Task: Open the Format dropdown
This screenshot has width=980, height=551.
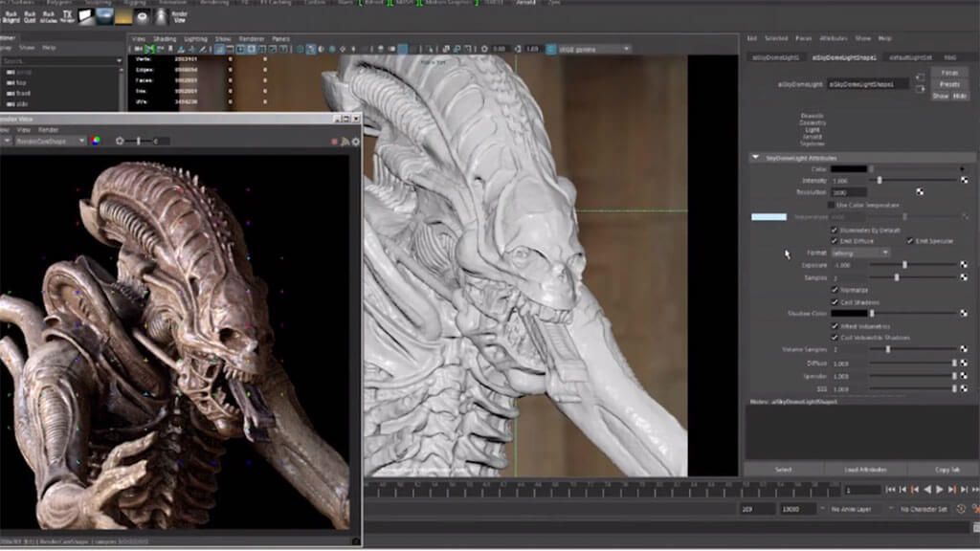Action: point(860,253)
